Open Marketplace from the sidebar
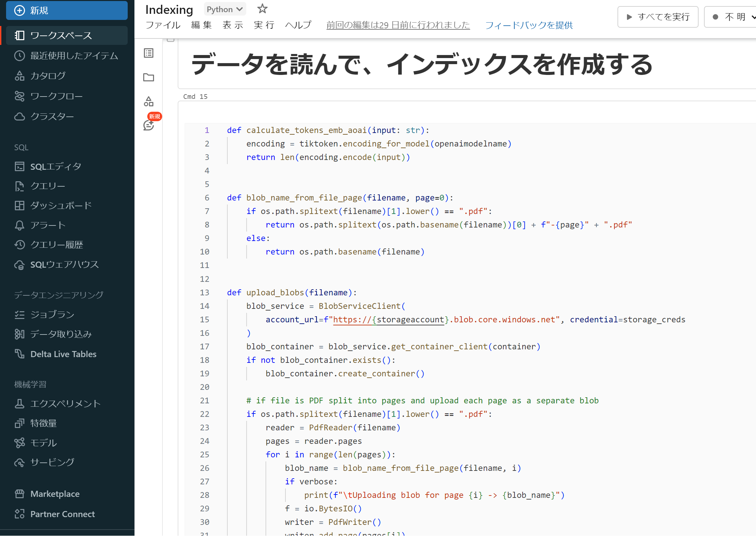The height and width of the screenshot is (536, 756). (55, 494)
